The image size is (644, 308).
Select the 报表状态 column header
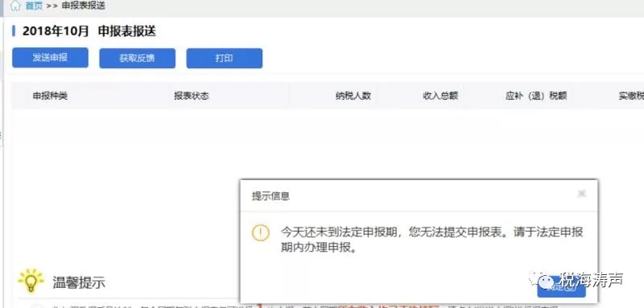[x=192, y=96]
